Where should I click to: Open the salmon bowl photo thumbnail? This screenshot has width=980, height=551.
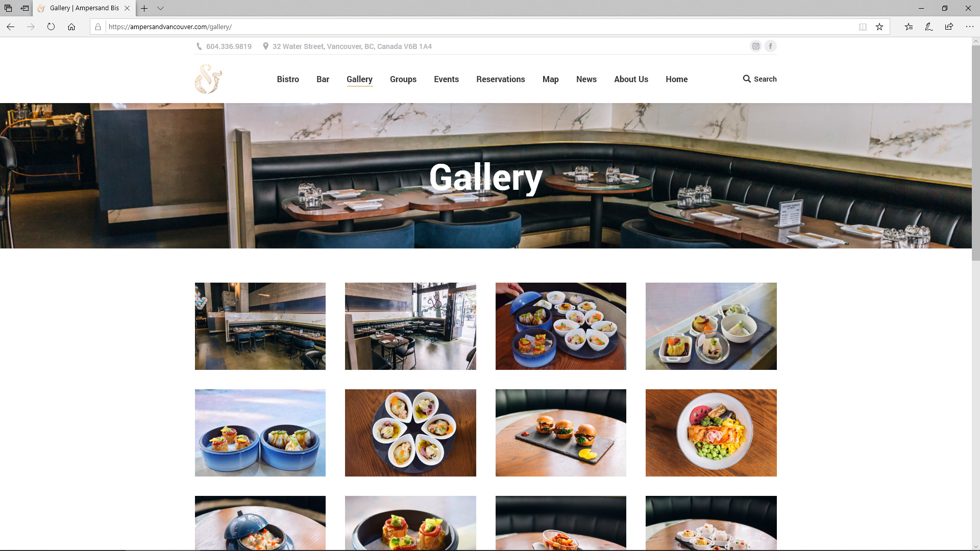click(x=711, y=433)
